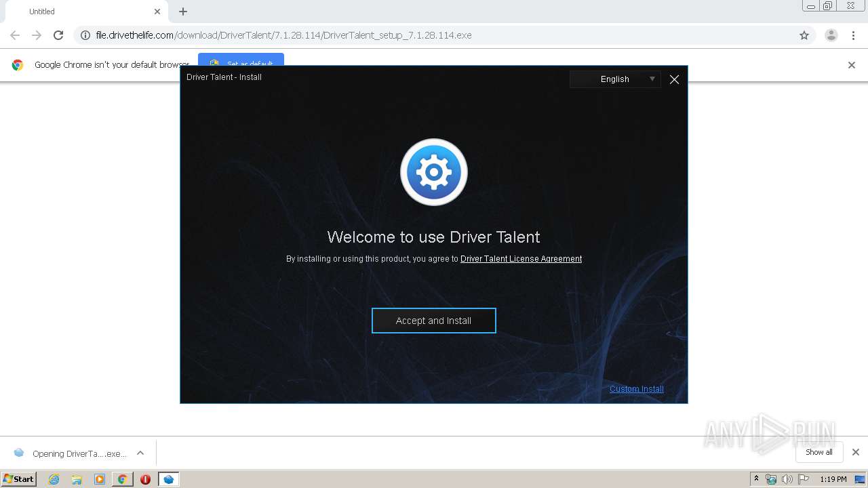868x488 pixels.
Task: Switch to Chrome in the taskbar
Action: tap(122, 479)
